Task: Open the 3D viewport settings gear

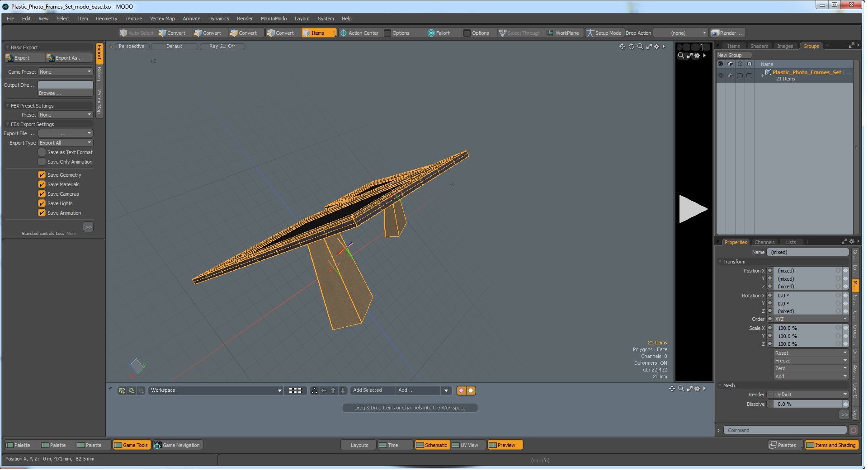Action: [x=657, y=47]
